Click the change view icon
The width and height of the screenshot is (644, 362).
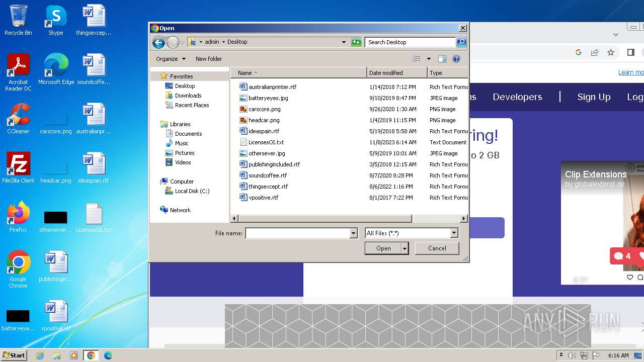coord(416,59)
